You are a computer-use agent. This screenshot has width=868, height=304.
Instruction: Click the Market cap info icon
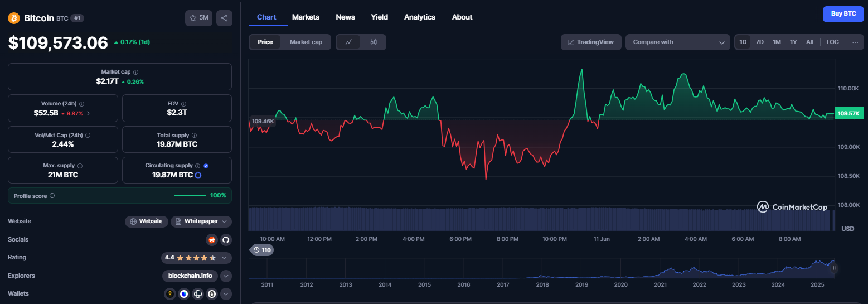(x=136, y=72)
